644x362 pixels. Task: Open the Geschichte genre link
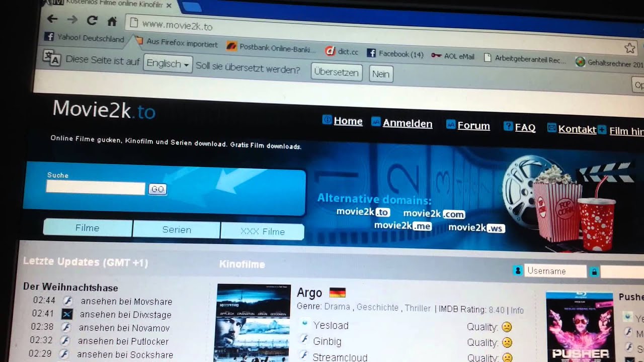tap(377, 308)
